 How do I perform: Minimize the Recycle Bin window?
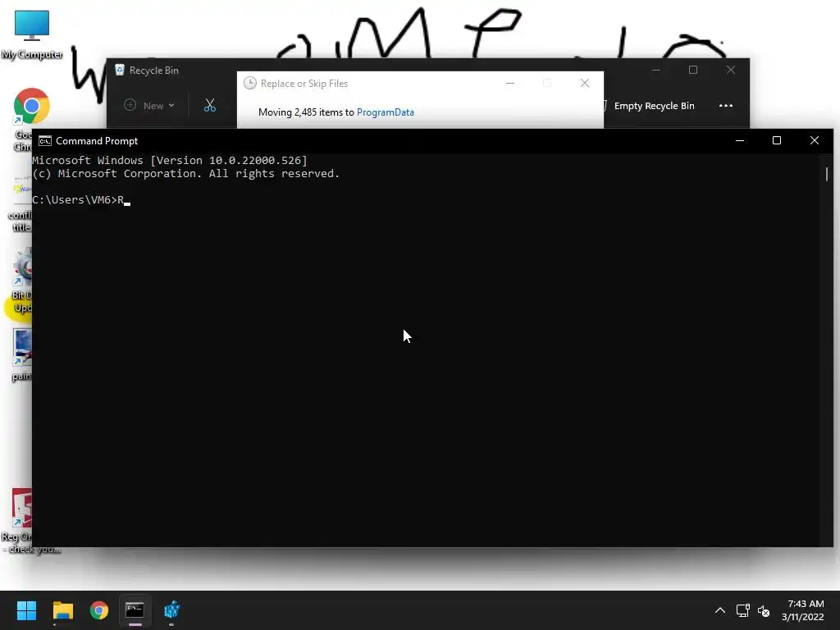[656, 71]
